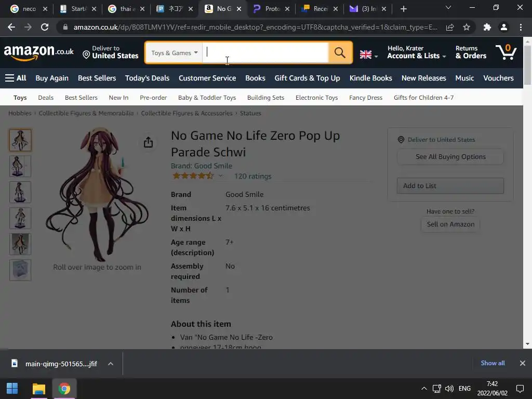
Task: Click the Amazon.co.uk logo
Action: 38,52
